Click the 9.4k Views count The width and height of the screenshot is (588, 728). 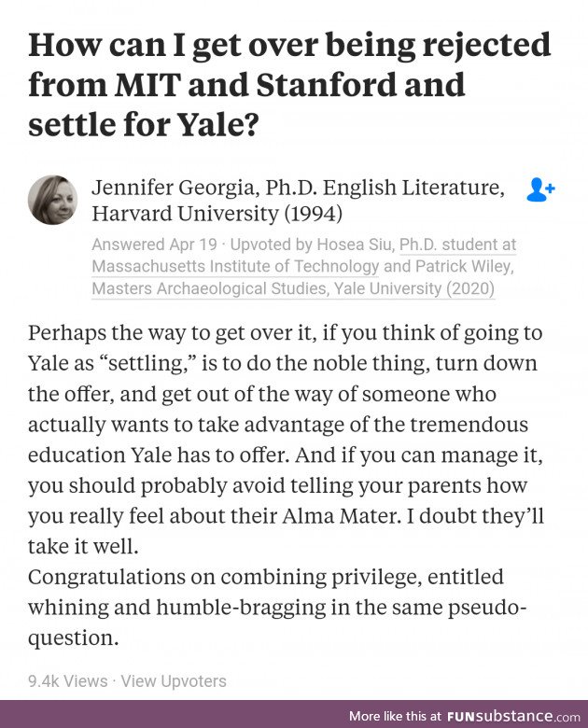(68, 681)
